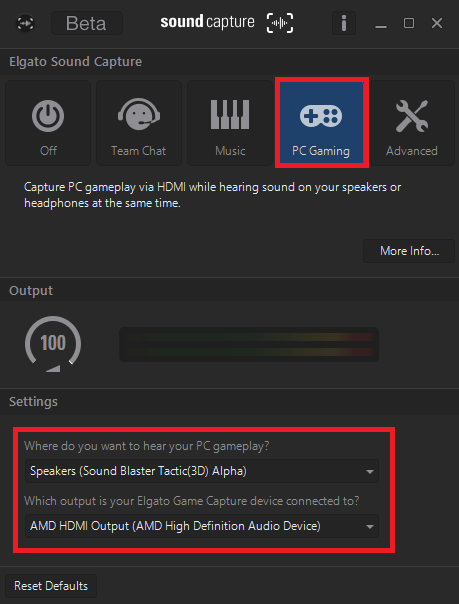459x604 pixels.
Task: Click the round app logo icon at top left
Action: (25, 23)
